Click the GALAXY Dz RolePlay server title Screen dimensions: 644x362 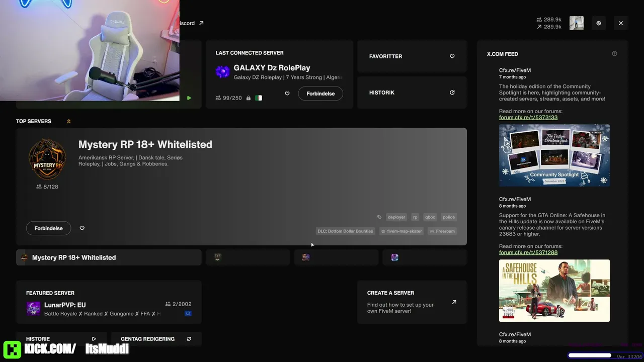(x=272, y=68)
